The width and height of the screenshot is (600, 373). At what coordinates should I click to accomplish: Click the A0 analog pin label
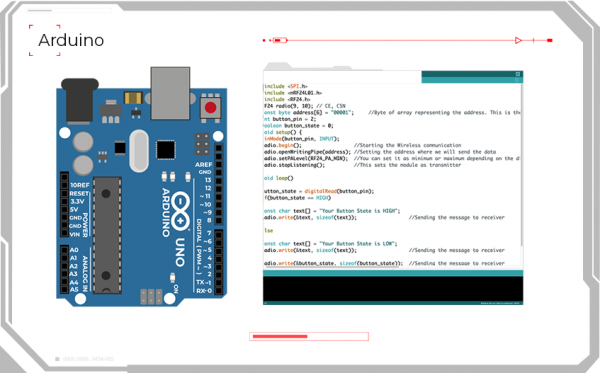click(74, 250)
